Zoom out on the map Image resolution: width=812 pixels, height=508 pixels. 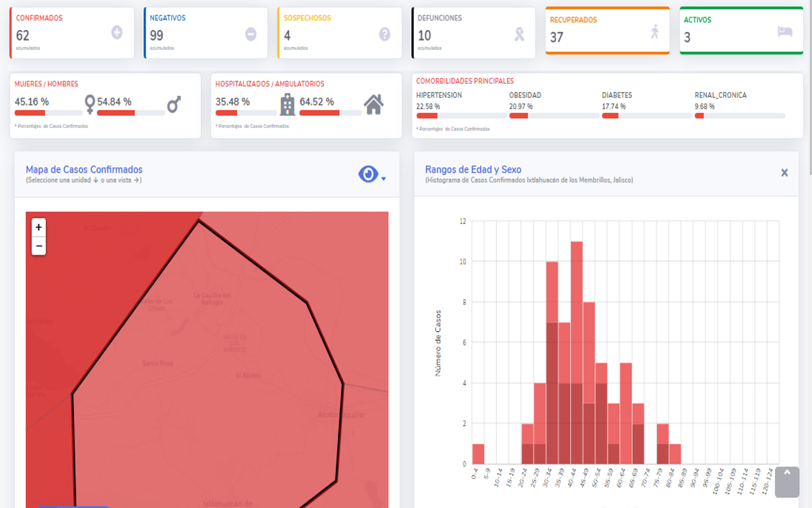tap(39, 246)
